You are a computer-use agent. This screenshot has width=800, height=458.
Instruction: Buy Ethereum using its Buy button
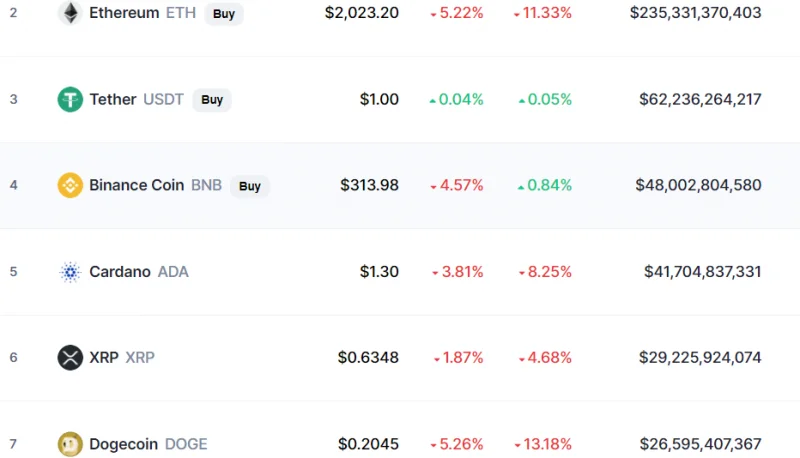coord(224,13)
